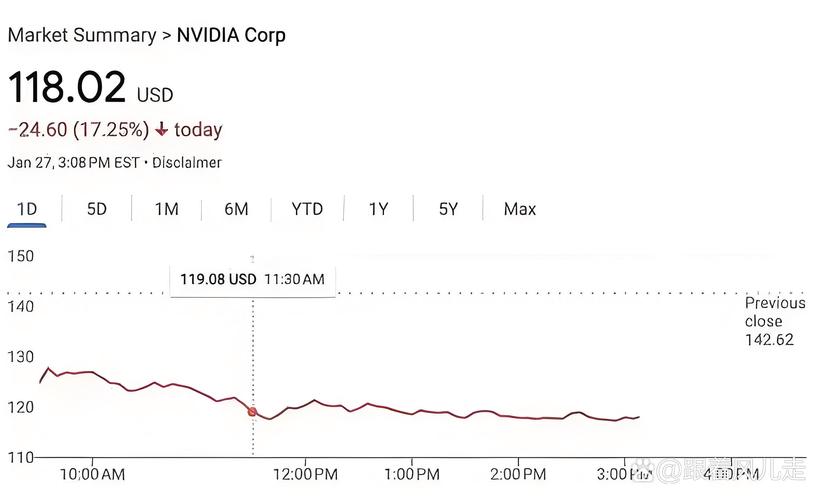Display the Max range chart
The image size is (822, 500).
coord(520,209)
